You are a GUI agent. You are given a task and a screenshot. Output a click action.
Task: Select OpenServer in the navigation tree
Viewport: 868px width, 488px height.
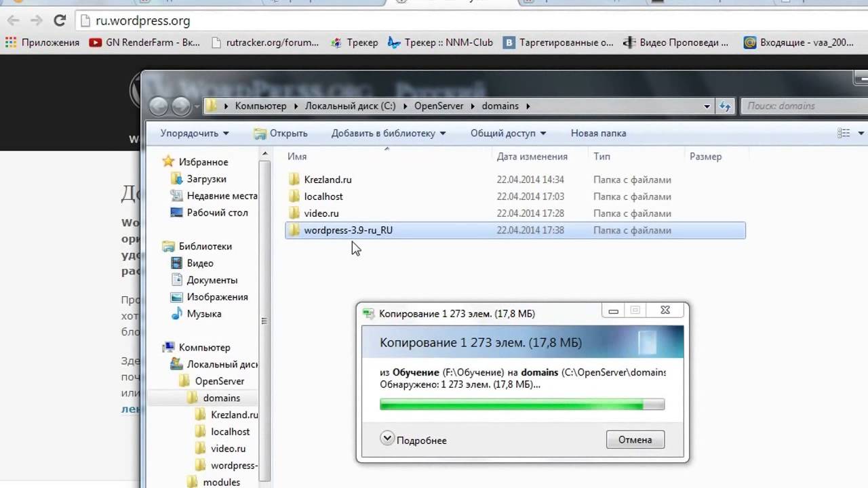[212, 381]
